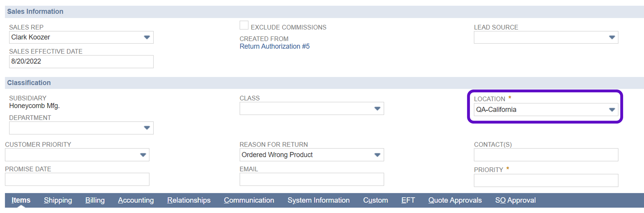Click the Sales Effective Date field

coord(81,61)
